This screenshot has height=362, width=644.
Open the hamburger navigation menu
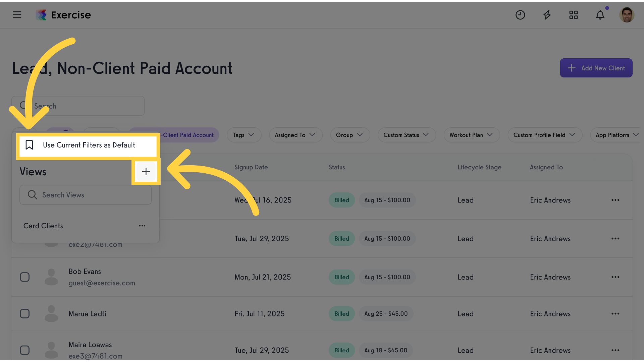tap(17, 15)
